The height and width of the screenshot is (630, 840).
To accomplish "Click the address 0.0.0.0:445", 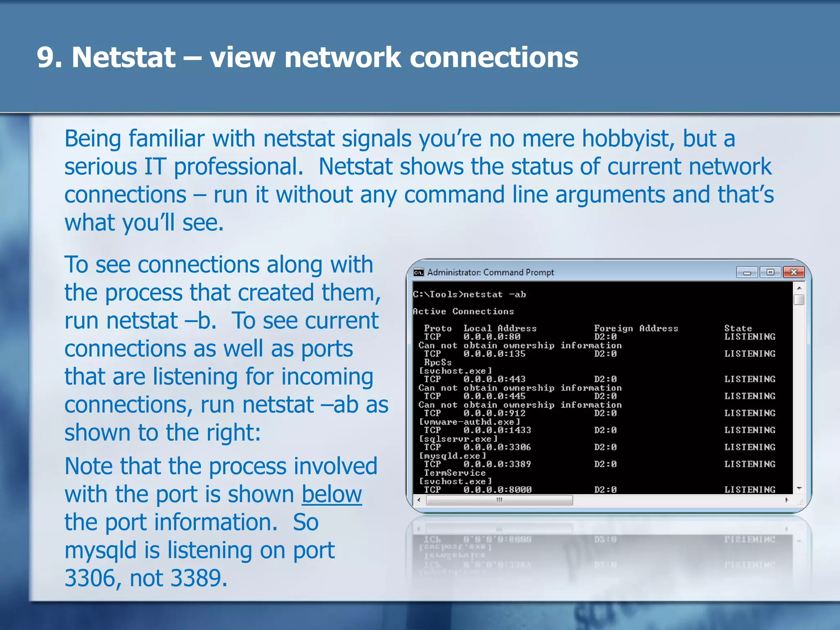I will [495, 396].
